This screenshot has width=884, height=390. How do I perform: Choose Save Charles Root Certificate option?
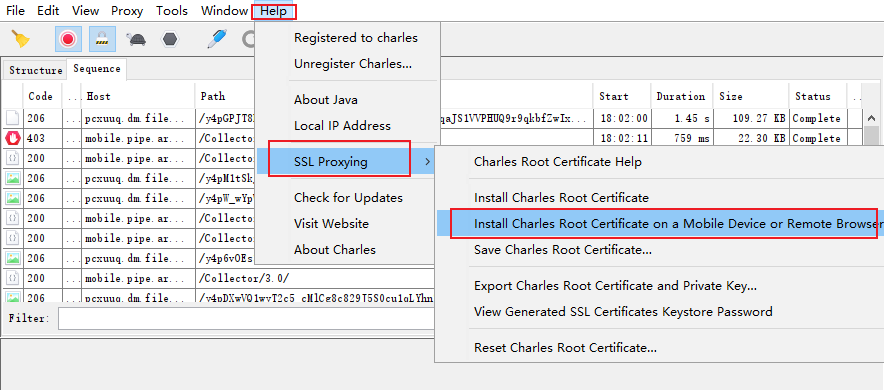563,250
